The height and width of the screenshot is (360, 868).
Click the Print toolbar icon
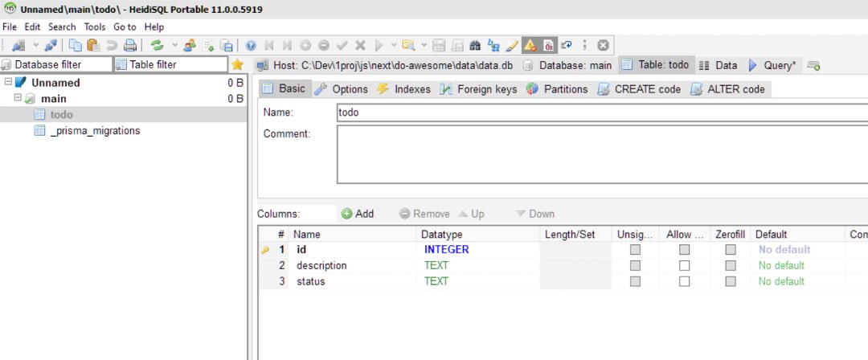[129, 45]
